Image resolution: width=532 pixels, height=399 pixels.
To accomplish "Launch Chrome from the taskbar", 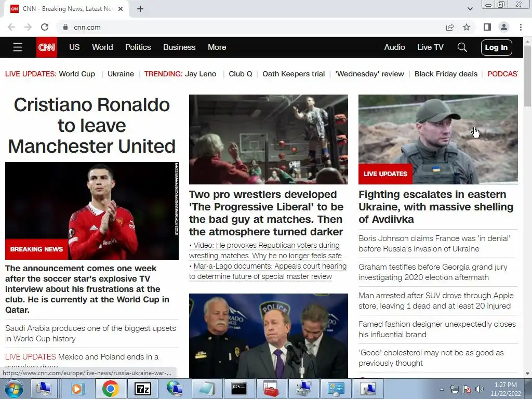I will click(x=110, y=389).
